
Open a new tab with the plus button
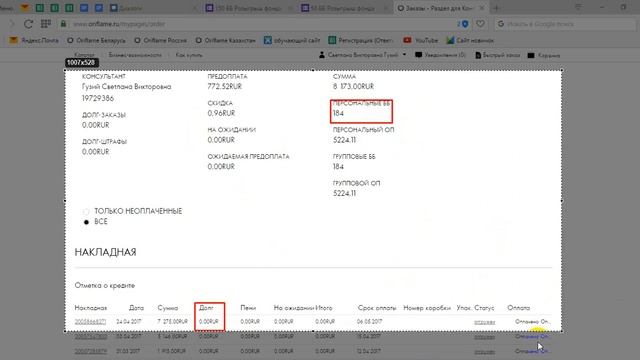[496, 8]
